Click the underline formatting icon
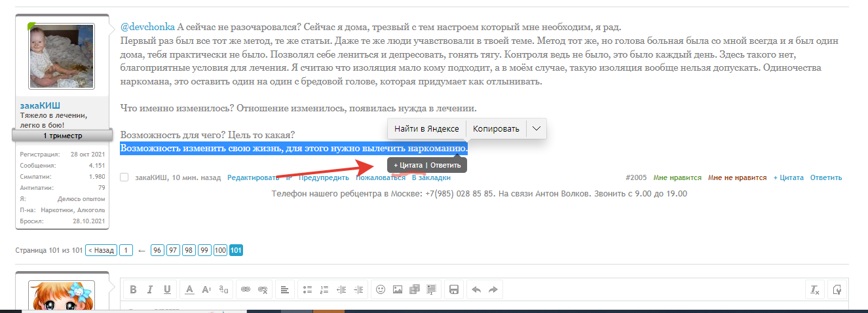 (x=167, y=289)
